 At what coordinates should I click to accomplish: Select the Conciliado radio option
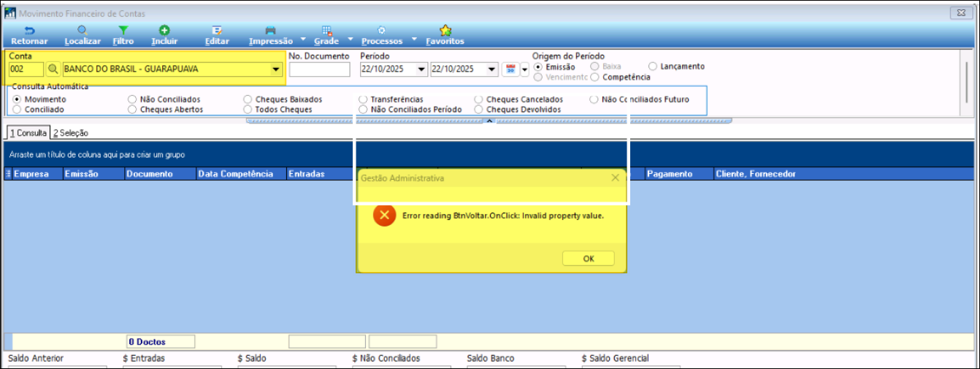tap(17, 110)
